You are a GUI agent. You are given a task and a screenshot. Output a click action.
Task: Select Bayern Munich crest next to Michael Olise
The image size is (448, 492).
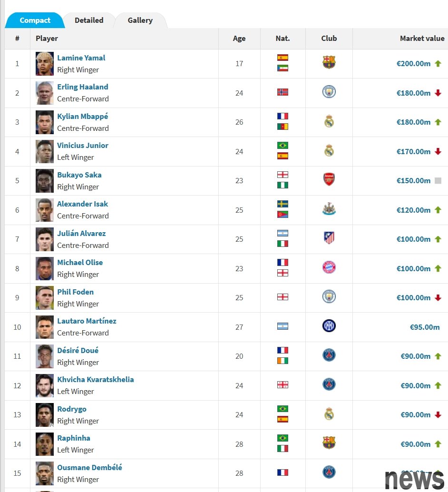coord(329,267)
